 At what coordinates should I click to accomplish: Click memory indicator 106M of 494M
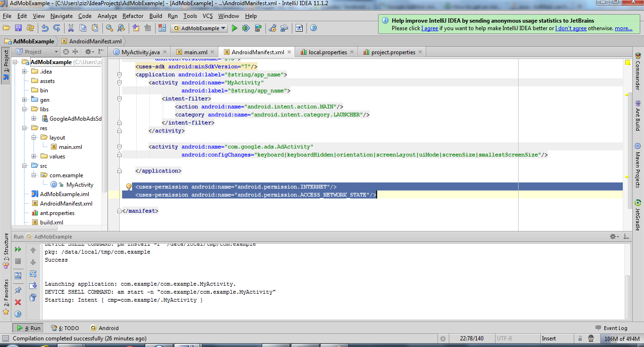621,339
